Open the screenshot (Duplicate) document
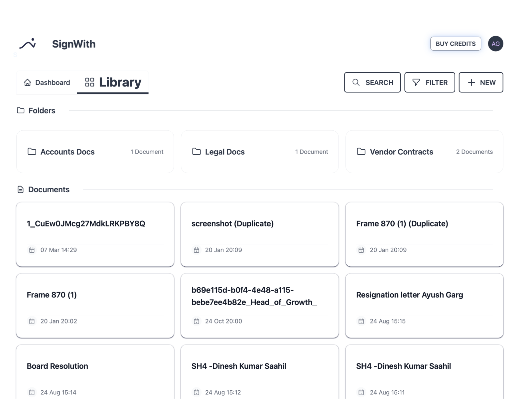This screenshot has width=532, height=399. 259,234
